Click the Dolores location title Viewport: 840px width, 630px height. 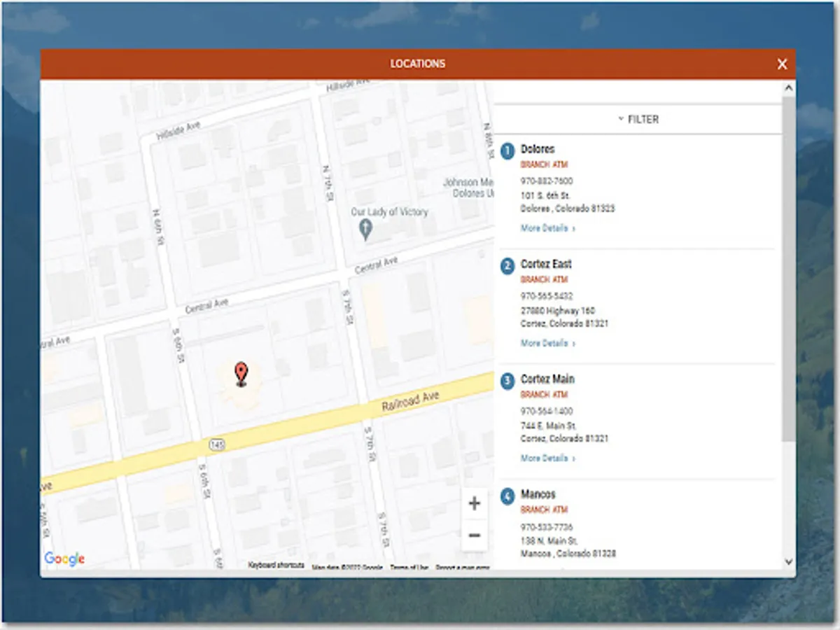[538, 149]
